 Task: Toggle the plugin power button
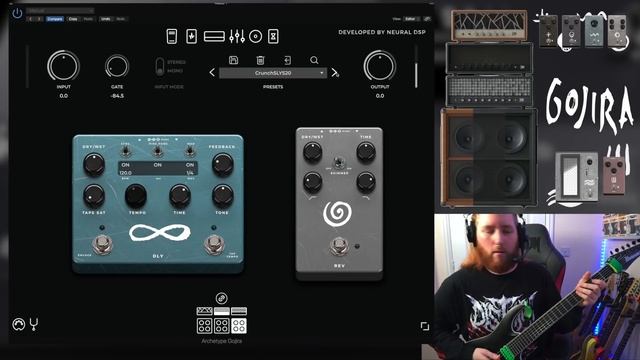pyautogui.click(x=17, y=13)
